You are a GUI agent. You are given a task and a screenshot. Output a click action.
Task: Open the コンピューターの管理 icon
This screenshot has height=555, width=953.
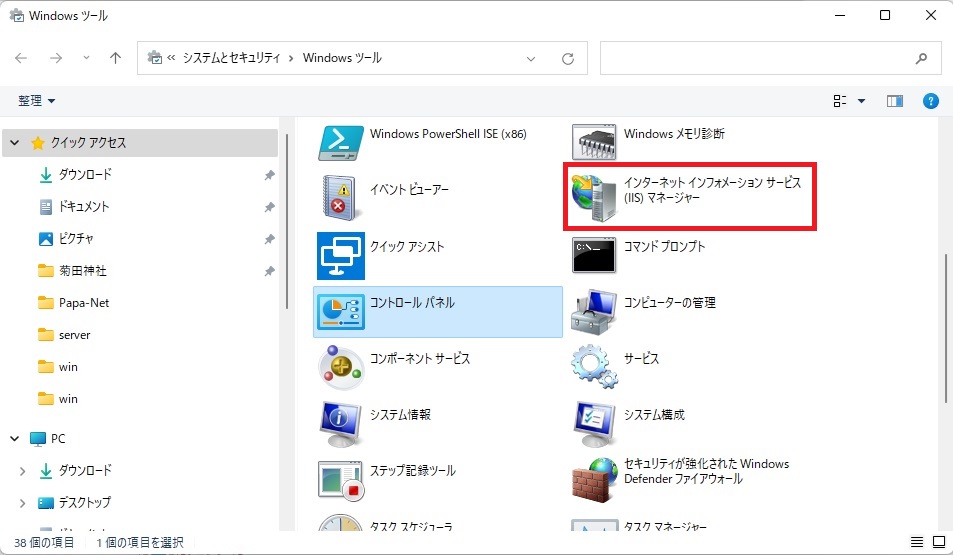(x=594, y=312)
